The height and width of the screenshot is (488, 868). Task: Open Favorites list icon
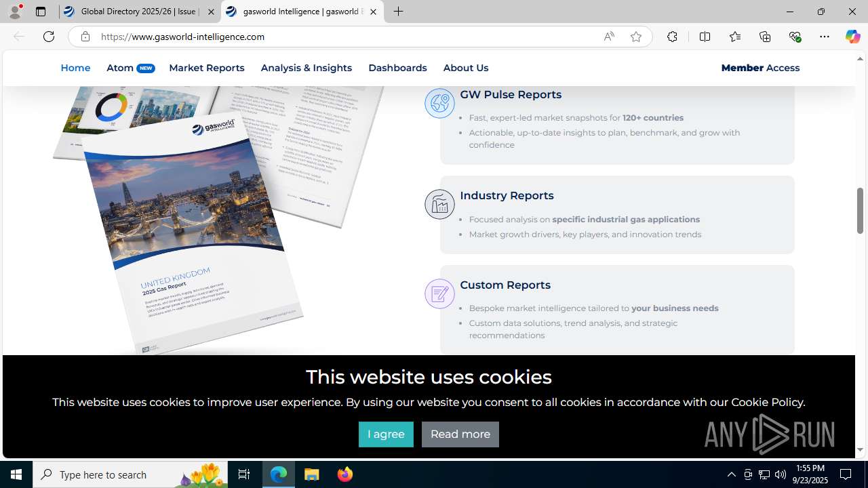tap(735, 37)
